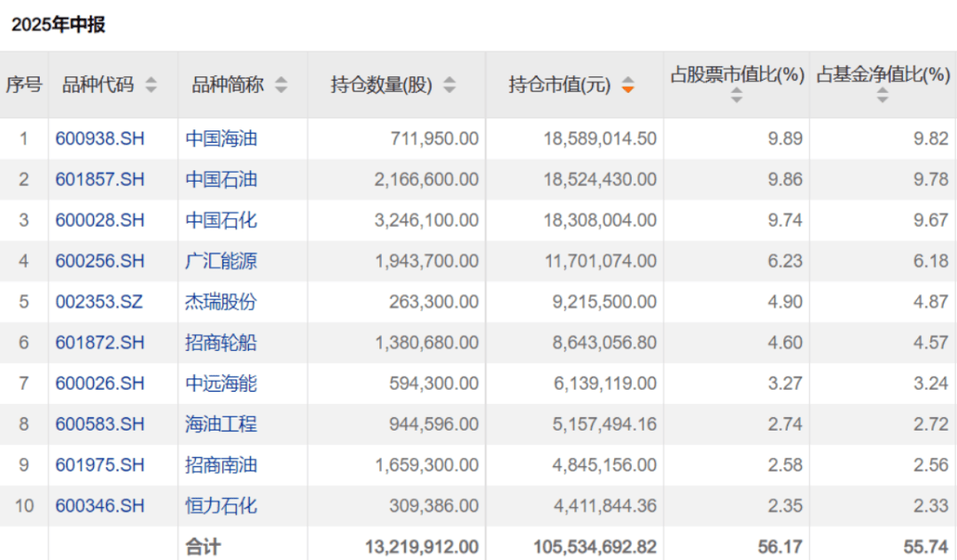Click the descending sort arrow on 品种代码 header
Viewport: 957px width, 560px height.
point(152,89)
